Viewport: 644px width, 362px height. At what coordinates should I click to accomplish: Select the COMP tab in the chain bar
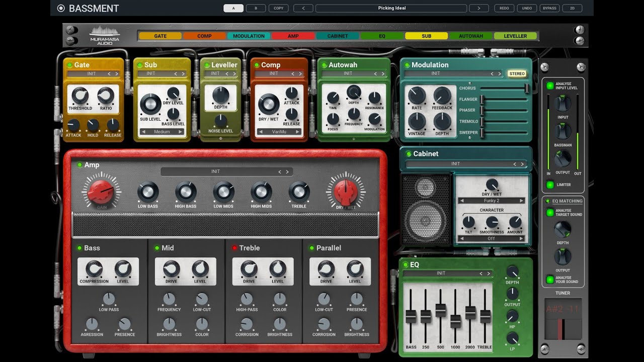click(205, 36)
